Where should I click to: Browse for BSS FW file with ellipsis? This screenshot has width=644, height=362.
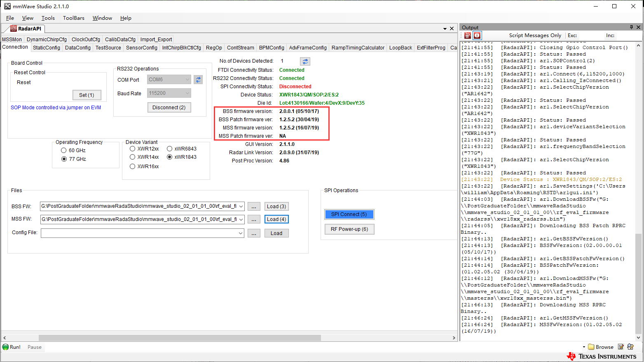(x=254, y=207)
